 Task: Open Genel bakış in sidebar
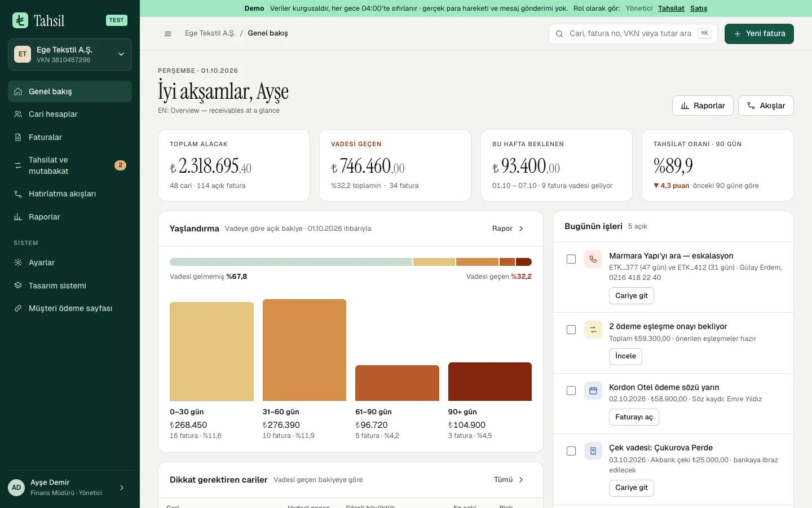70,91
